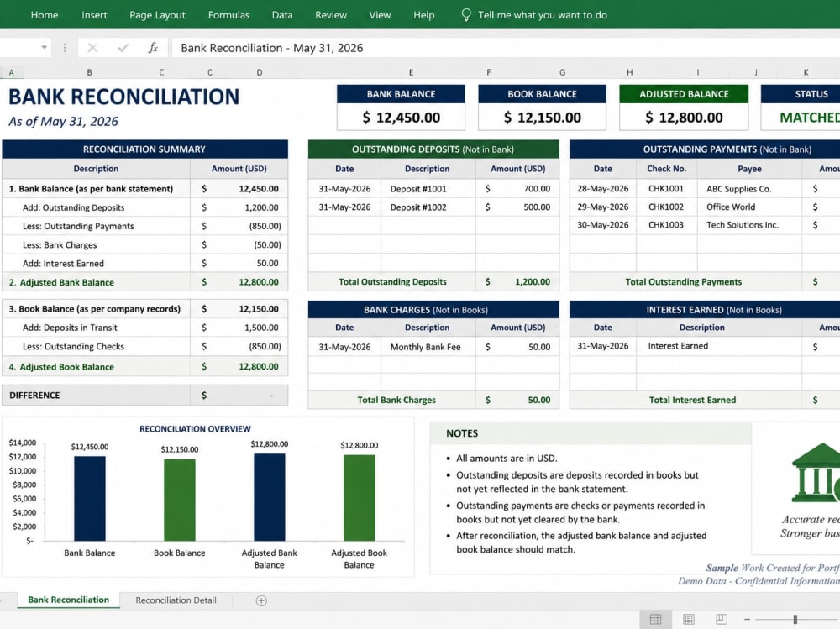Open the Insert ribbon tab

(94, 15)
